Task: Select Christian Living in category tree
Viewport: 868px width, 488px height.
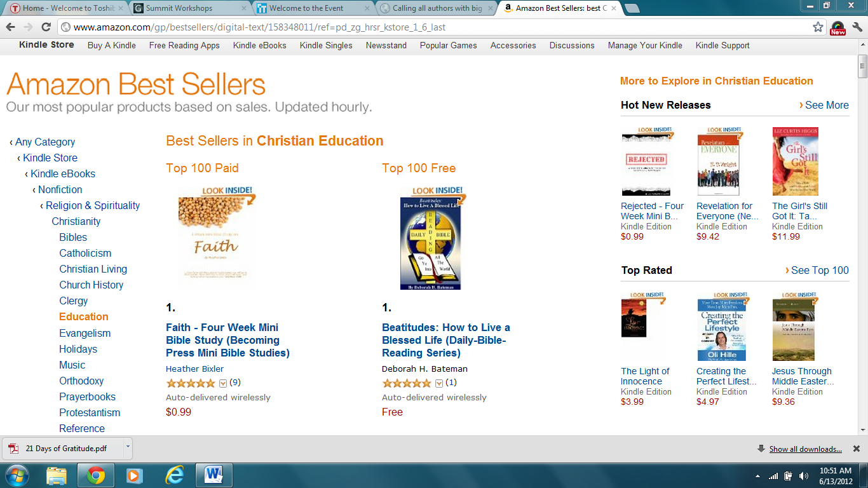Action: (x=93, y=269)
